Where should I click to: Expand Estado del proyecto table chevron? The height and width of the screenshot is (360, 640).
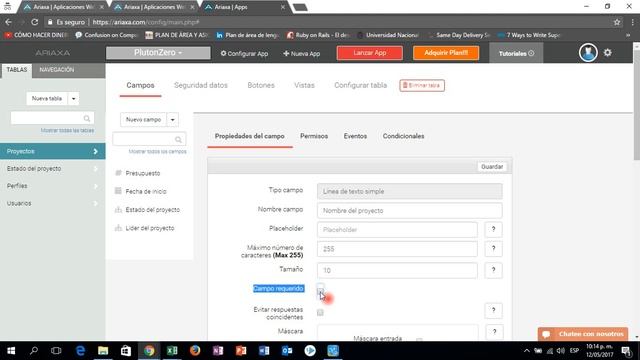(96, 169)
